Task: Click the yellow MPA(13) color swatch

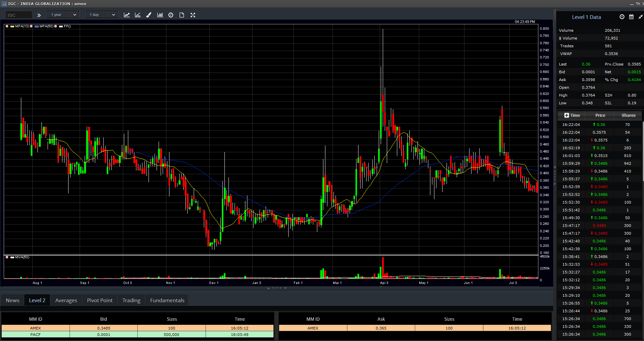Action: [x=12, y=26]
